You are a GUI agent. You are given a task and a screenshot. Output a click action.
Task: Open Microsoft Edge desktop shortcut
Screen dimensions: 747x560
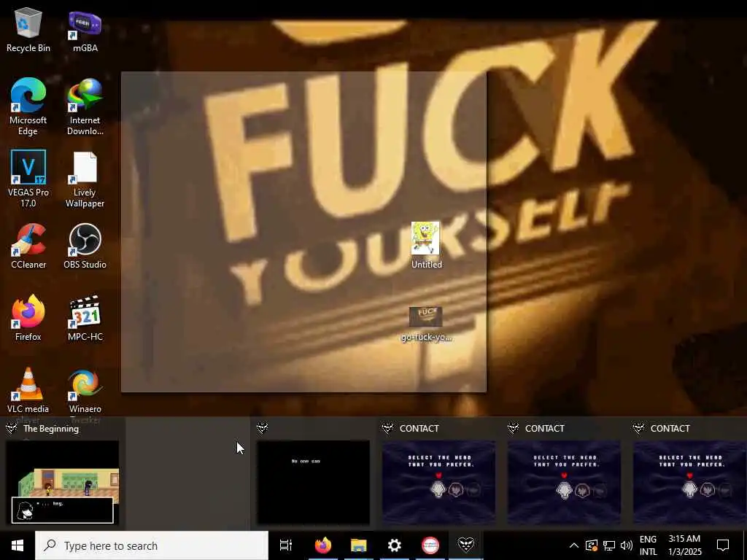pos(28,106)
